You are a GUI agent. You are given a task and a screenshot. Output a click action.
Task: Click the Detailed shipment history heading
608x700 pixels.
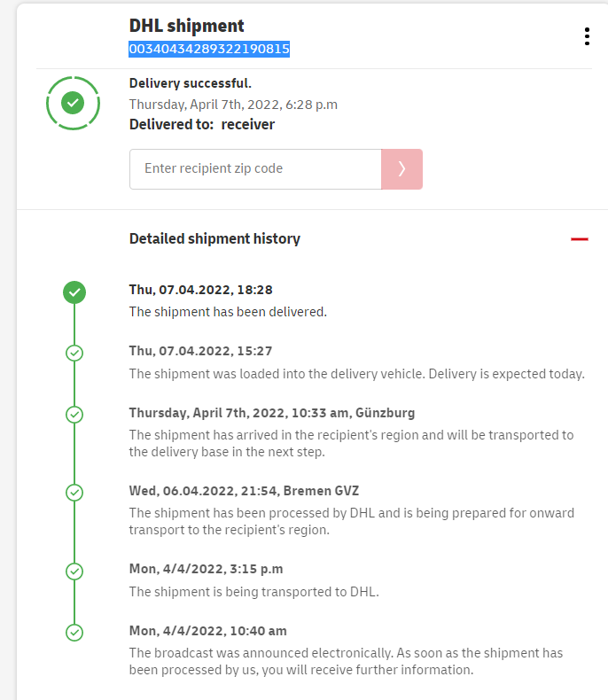click(x=214, y=238)
